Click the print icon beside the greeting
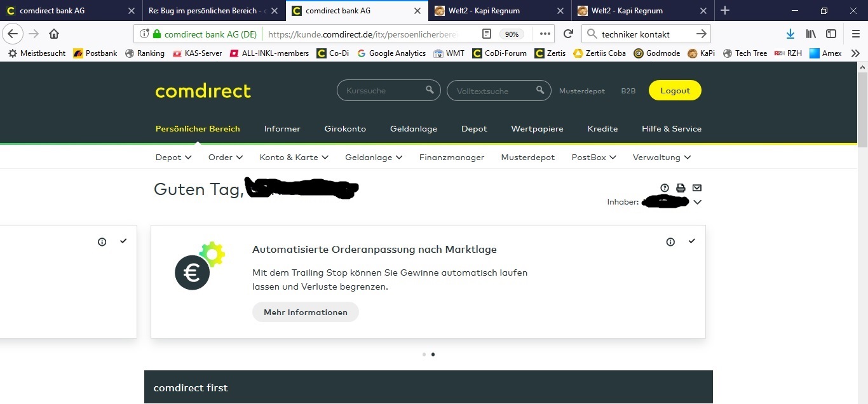 681,188
